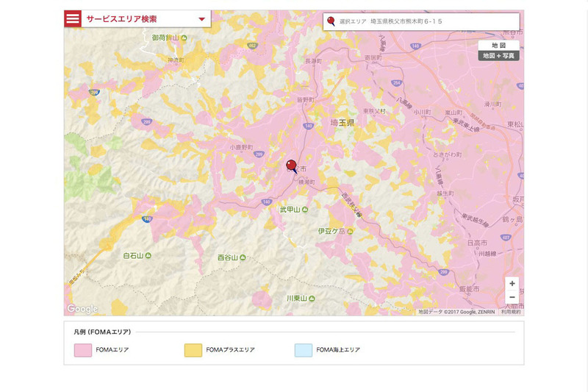588x392 pixels.
Task: Open the red hamburger menu icon
Action: (73, 19)
